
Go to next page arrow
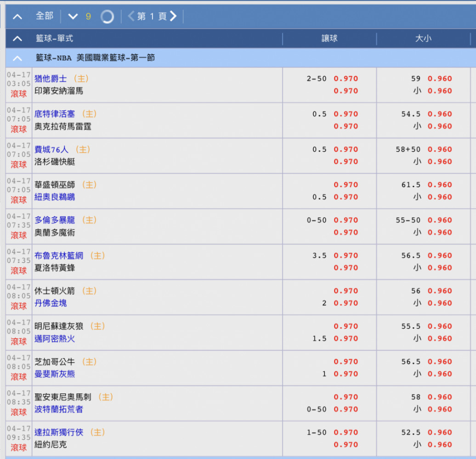click(x=173, y=16)
